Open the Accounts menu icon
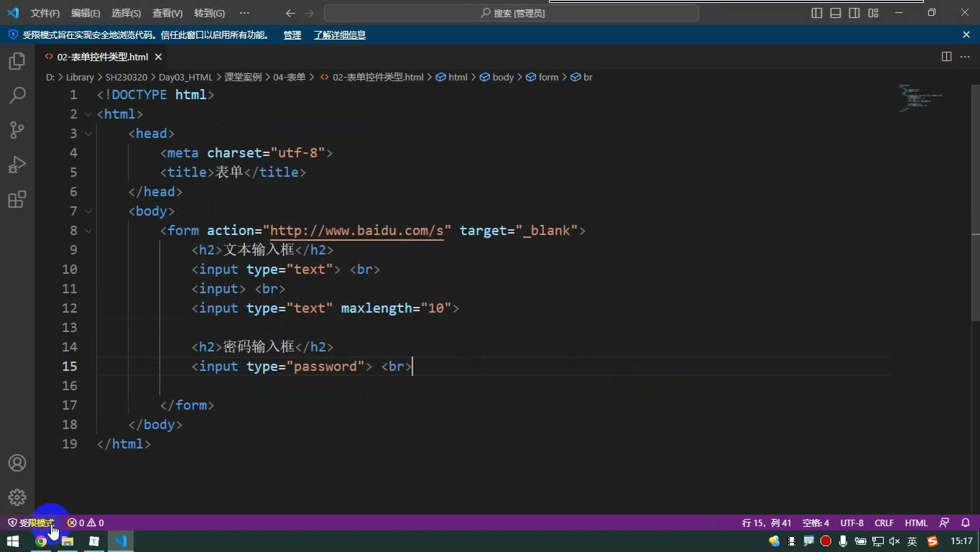Image resolution: width=980 pixels, height=552 pixels. click(x=17, y=463)
